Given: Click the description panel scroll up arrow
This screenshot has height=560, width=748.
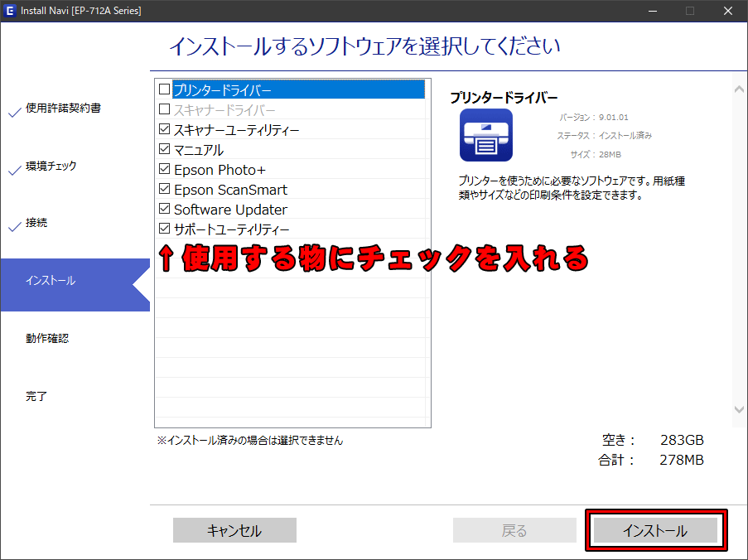Looking at the screenshot, I should pyautogui.click(x=740, y=89).
